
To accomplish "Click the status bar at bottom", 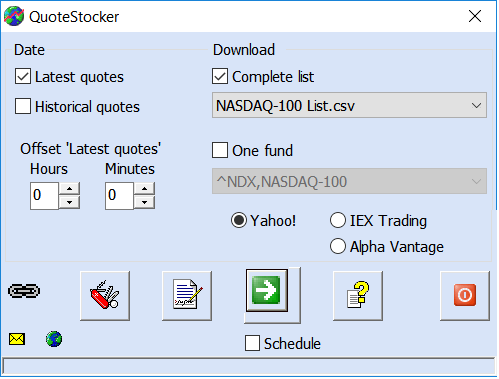I will [249, 366].
